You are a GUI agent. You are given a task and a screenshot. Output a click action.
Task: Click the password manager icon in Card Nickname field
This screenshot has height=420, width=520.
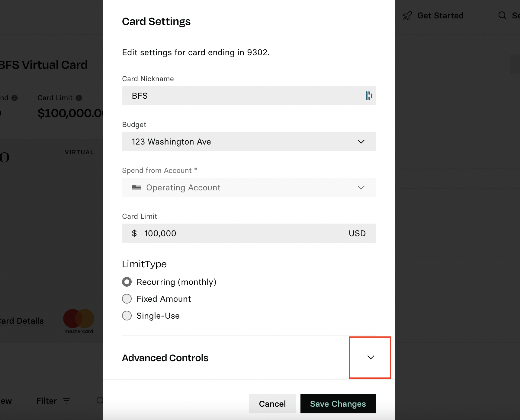[x=369, y=96]
